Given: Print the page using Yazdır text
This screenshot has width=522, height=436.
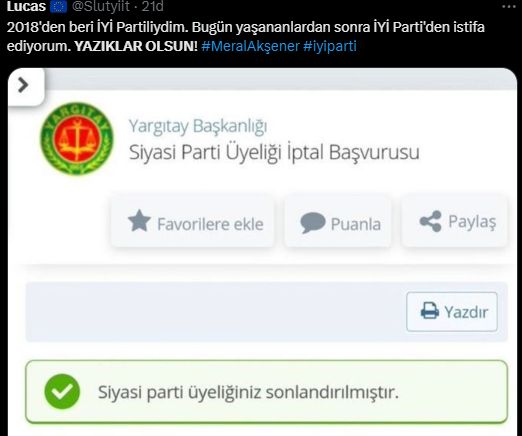Looking at the screenshot, I should click(x=466, y=312).
